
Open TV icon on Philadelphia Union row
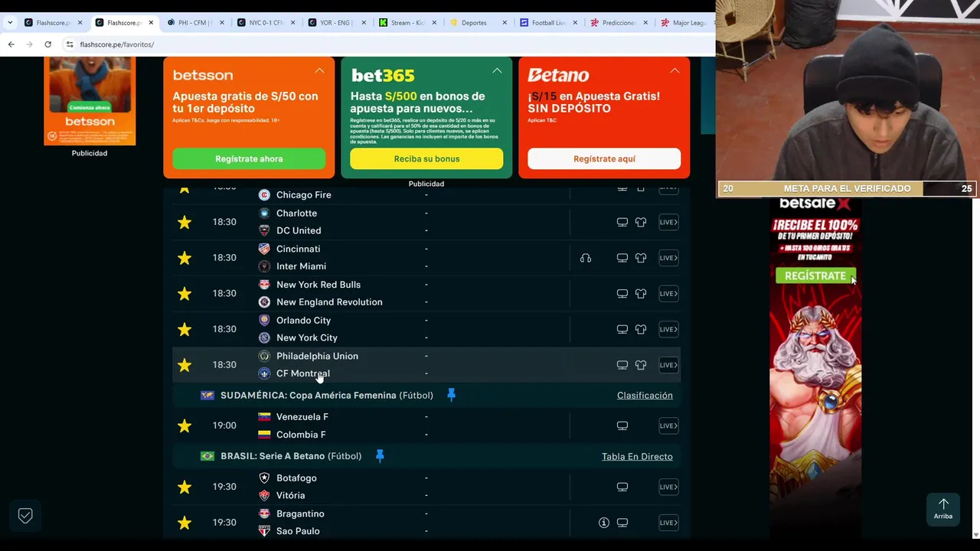coord(622,365)
